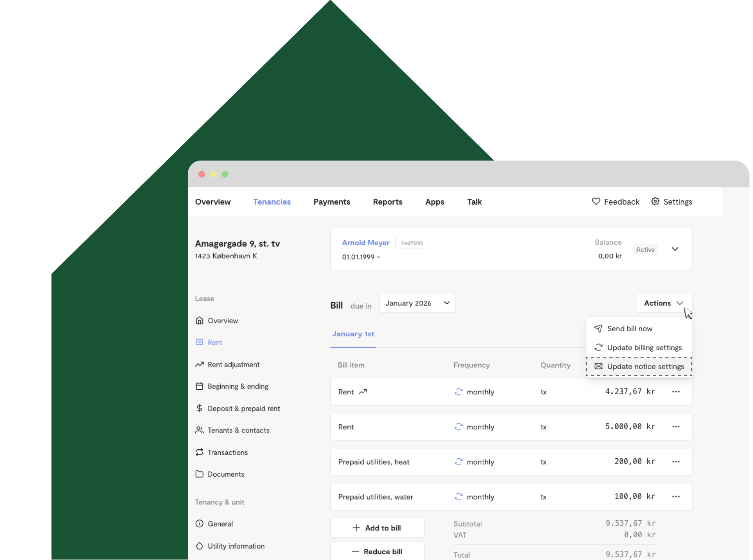Click the envelope icon beside Update notice settings
753x560 pixels.
(598, 367)
